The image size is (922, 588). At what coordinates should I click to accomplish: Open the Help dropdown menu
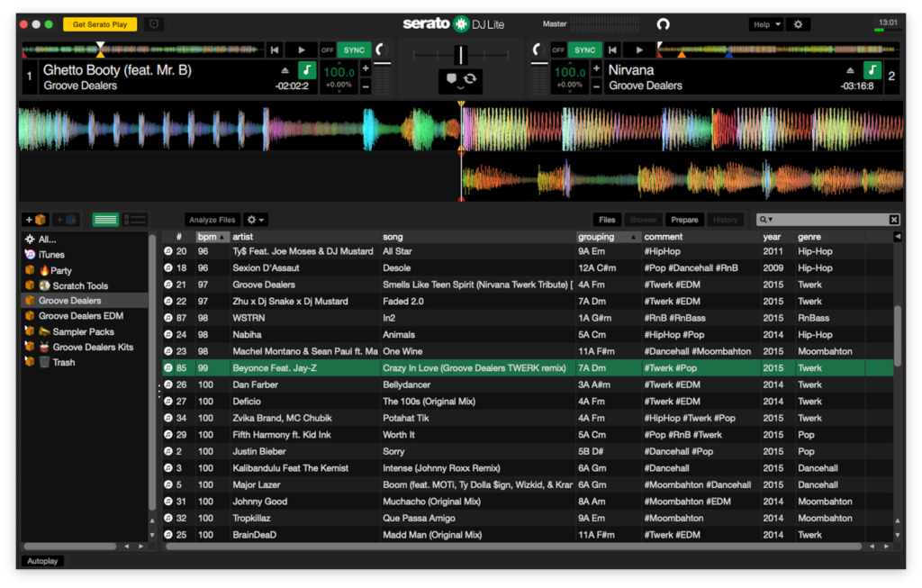765,24
